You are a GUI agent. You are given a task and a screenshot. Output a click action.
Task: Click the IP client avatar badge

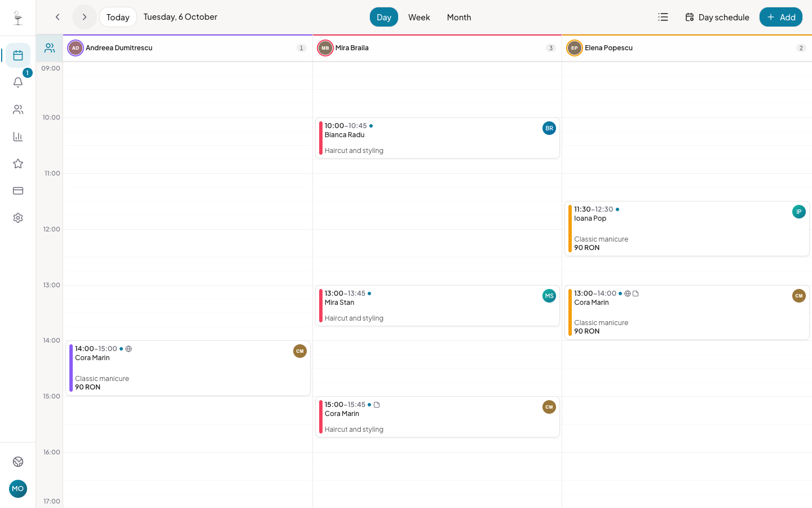(x=799, y=212)
